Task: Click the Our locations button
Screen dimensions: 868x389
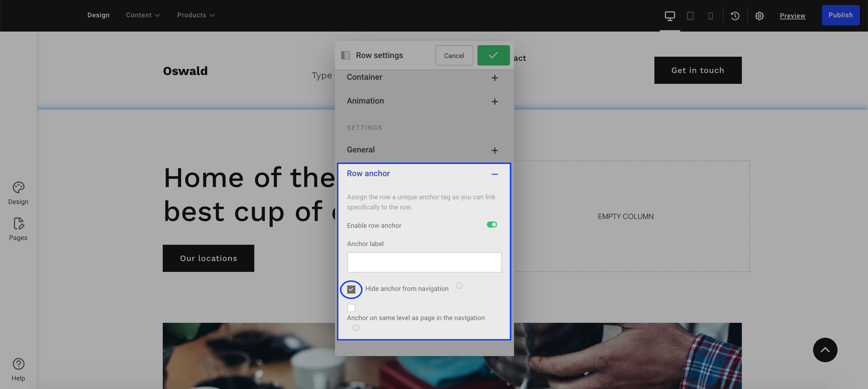Action: pyautogui.click(x=209, y=258)
